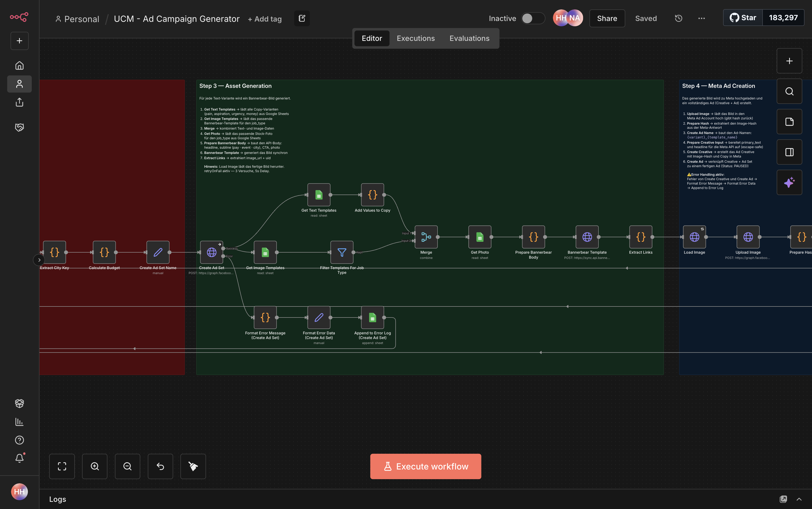The height and width of the screenshot is (509, 812).
Task: Toggle the workflow from Inactive to Active
Action: (532, 19)
